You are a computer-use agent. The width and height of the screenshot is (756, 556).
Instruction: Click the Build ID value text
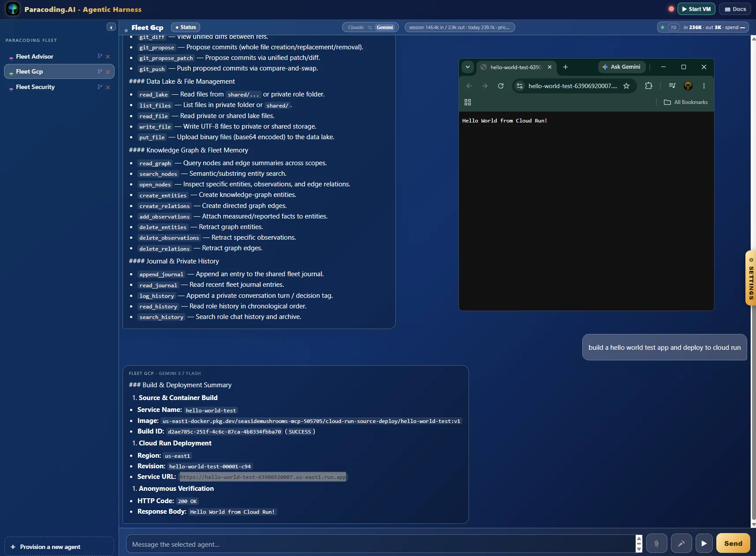(224, 432)
